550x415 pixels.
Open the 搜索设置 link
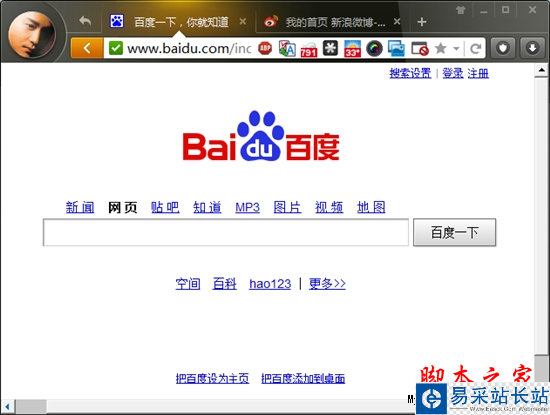click(410, 73)
